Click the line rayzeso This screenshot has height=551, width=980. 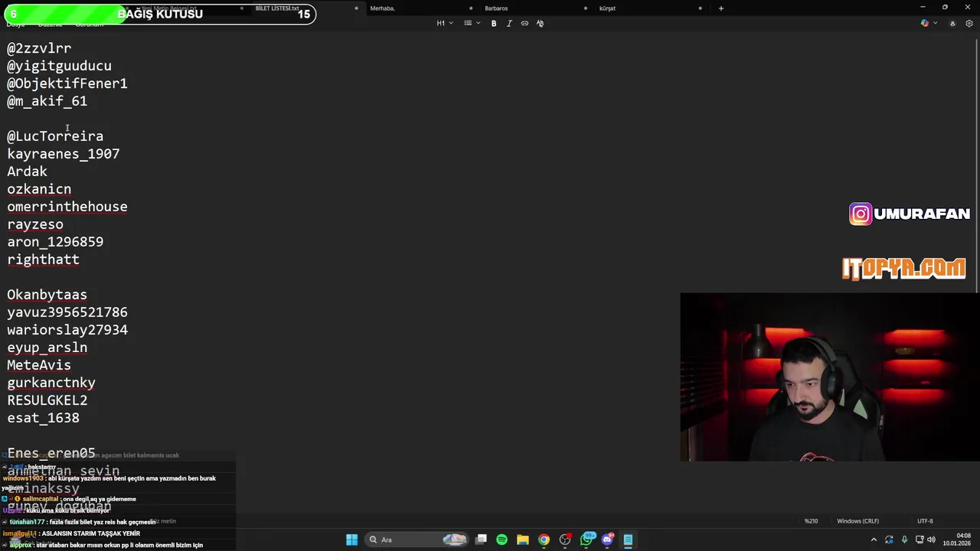pos(35,224)
